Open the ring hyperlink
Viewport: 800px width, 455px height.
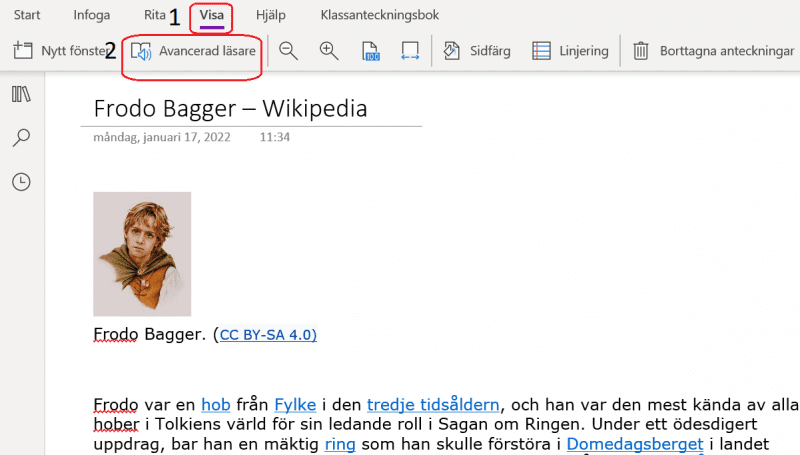pos(340,444)
